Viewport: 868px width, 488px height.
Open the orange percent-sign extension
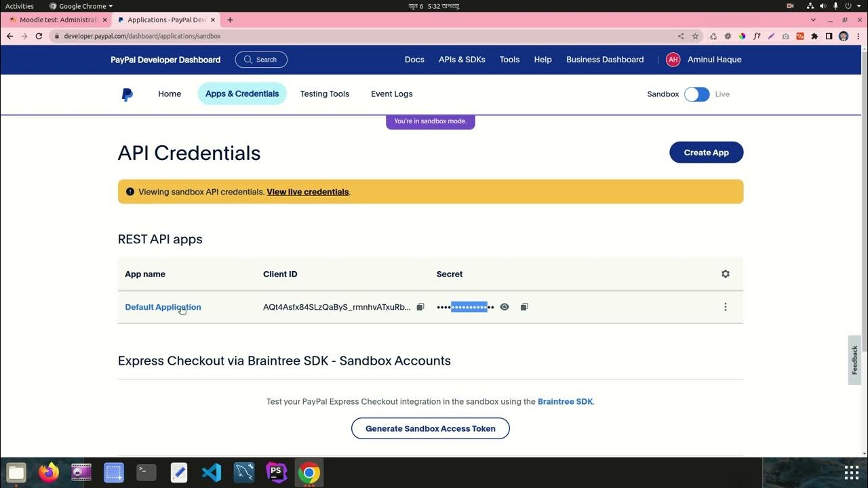click(800, 36)
